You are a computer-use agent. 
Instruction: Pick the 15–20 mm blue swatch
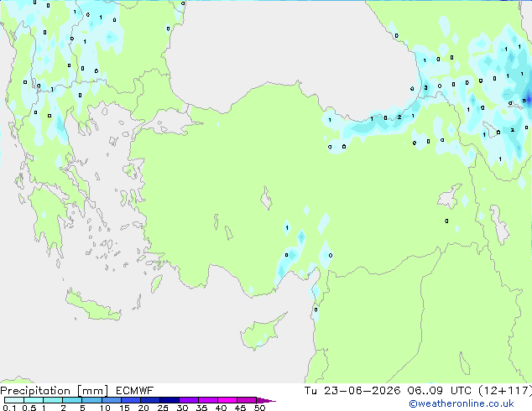(130, 400)
